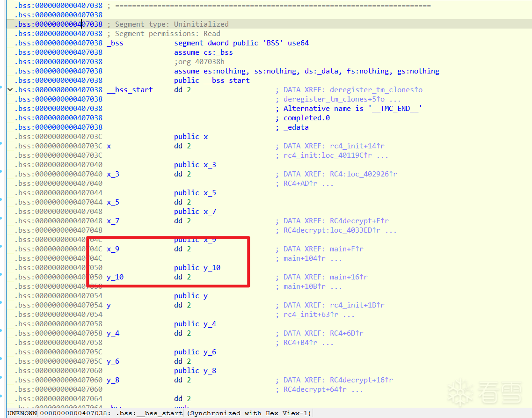Click the y_6 variable label
The height and width of the screenshot is (418, 532).
click(x=113, y=361)
